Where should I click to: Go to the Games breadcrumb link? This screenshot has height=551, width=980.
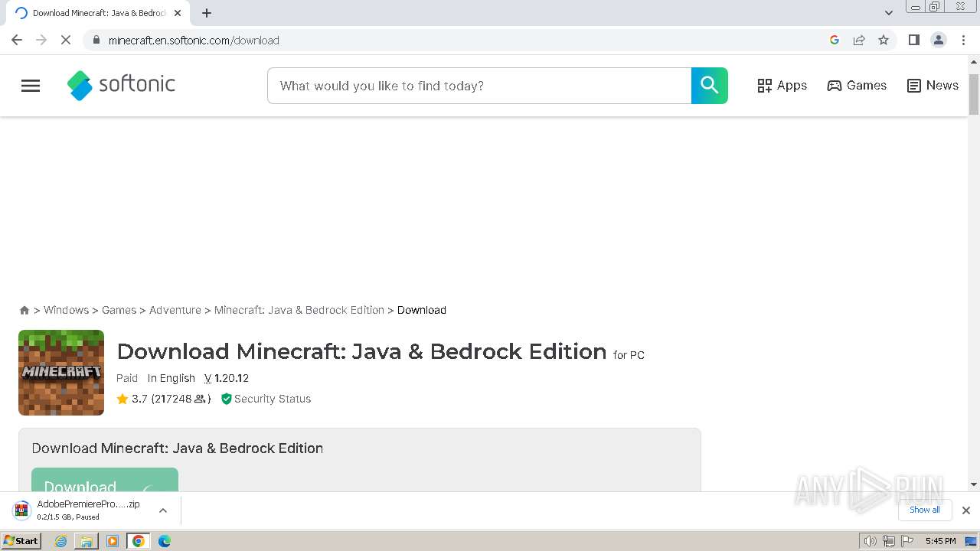[119, 310]
